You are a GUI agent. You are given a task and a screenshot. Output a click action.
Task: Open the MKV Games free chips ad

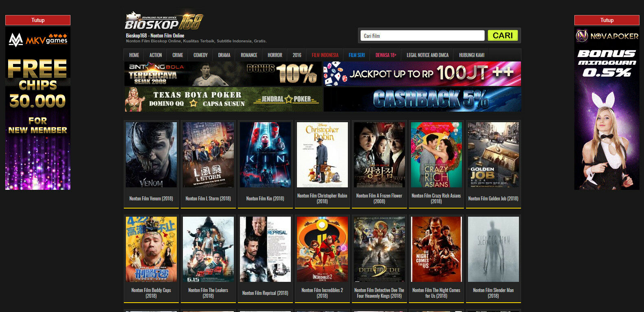click(38, 108)
